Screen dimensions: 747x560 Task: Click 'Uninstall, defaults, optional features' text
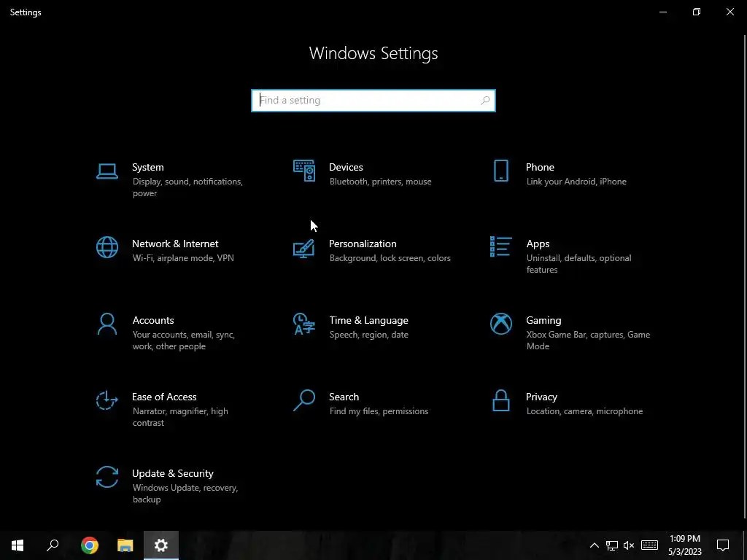[578, 264]
